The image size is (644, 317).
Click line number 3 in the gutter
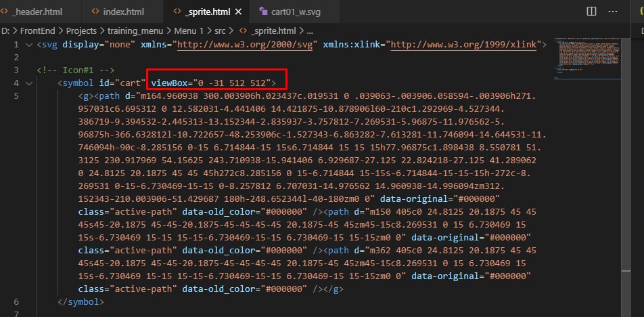point(16,70)
